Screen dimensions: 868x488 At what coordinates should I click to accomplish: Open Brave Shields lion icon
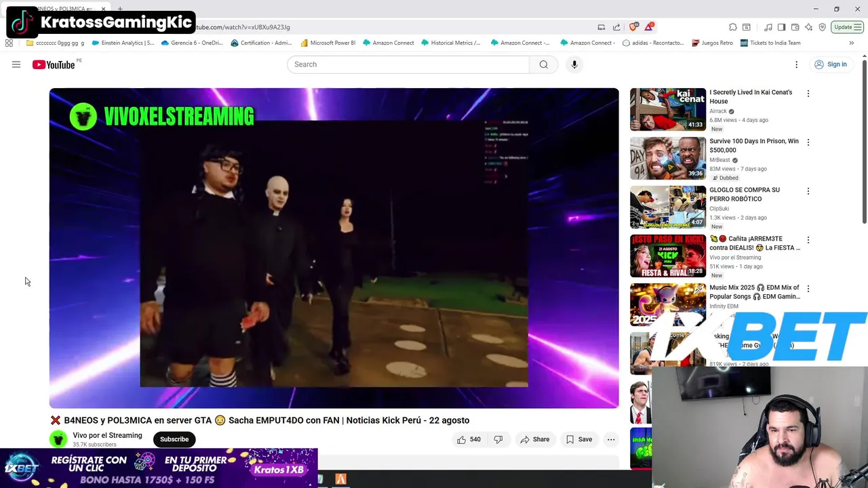(x=633, y=27)
